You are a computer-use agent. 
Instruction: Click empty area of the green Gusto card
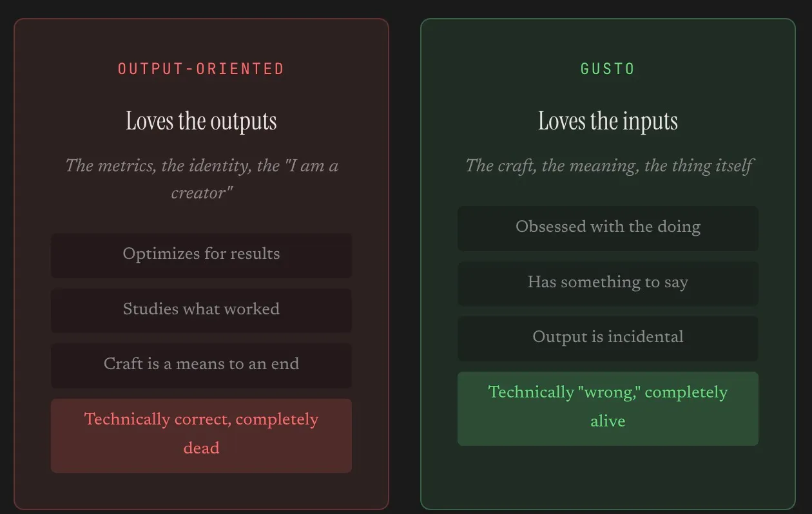click(608, 477)
